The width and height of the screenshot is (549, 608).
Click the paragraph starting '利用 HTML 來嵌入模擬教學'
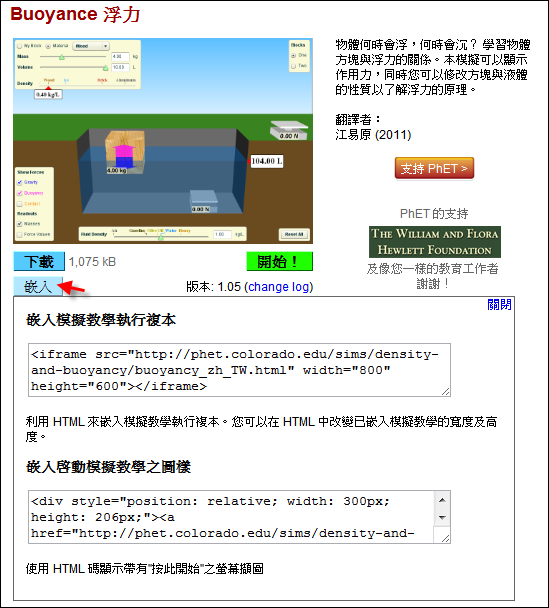(261, 429)
